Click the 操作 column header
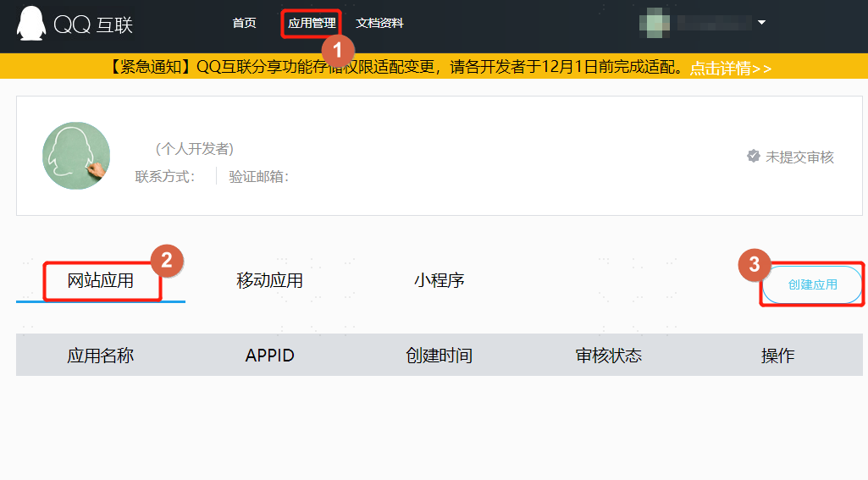Image resolution: width=868 pixels, height=480 pixels. 777,356
